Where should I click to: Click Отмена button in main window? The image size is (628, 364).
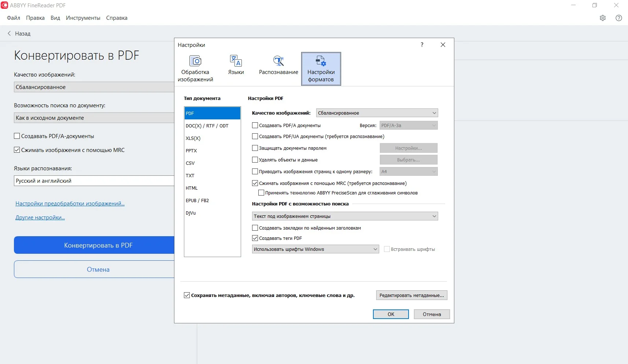pos(94,269)
